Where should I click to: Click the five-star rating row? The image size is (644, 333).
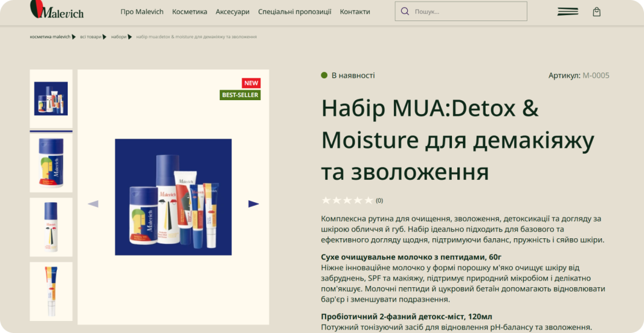point(347,200)
